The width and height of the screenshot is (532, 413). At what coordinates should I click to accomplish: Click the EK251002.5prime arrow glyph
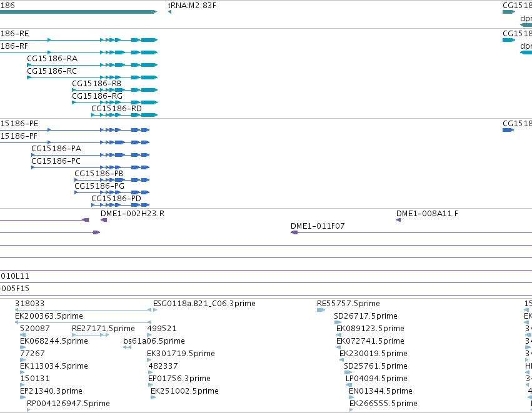coord(153,397)
